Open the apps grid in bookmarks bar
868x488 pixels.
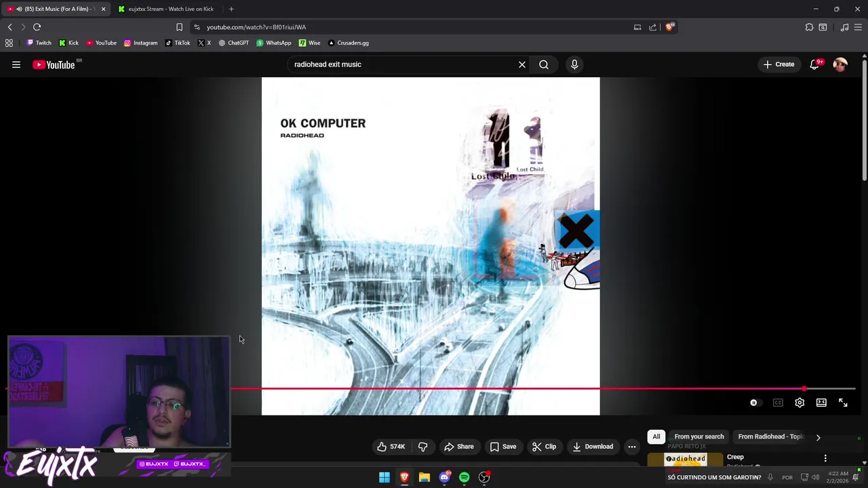pos(9,43)
